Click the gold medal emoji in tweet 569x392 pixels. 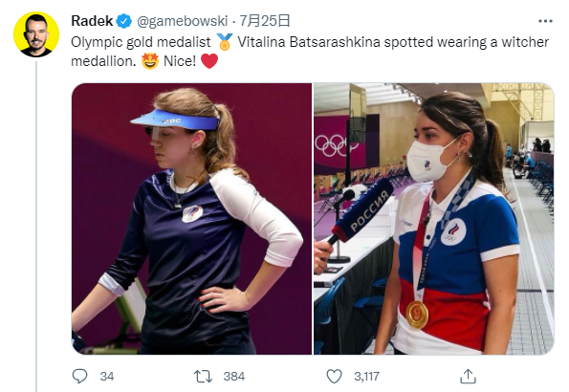tap(225, 42)
